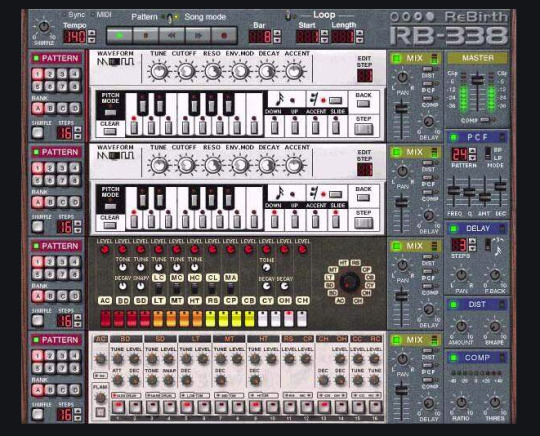
Task: Click the Sync indicator light
Action: [65, 15]
